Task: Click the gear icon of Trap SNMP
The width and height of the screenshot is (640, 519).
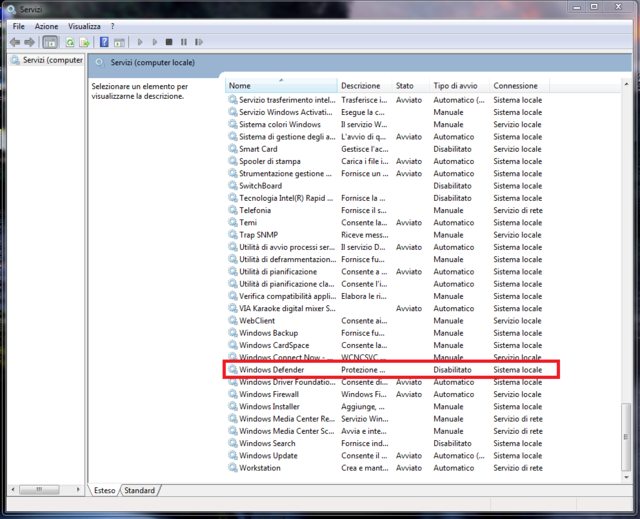Action: coord(233,234)
